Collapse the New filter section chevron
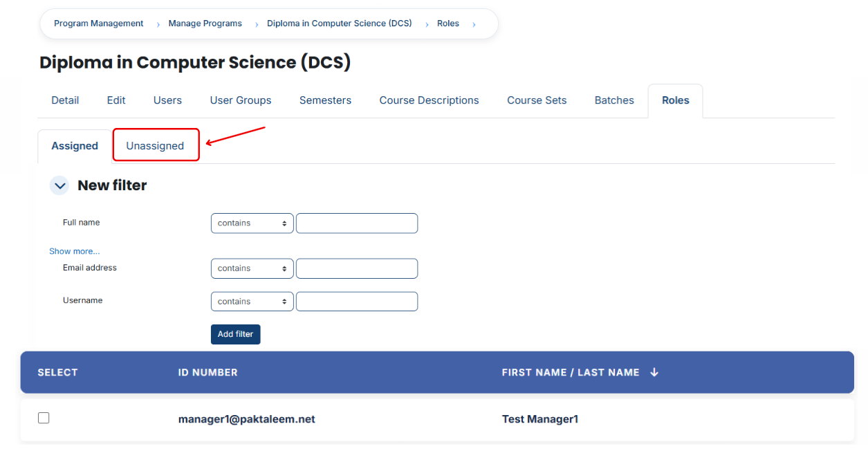Viewport: 868px width, 451px height. pos(59,185)
